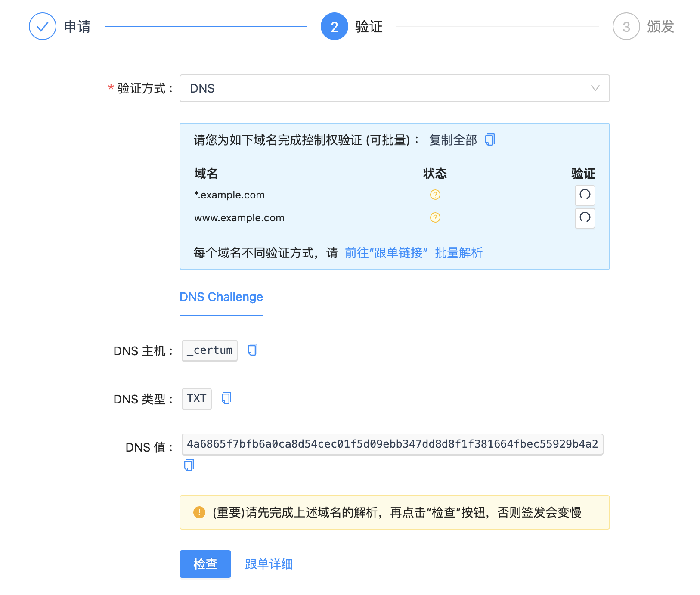Expand verification method using chevron arrow
Screen dimensions: 700x595
[x=595, y=88]
